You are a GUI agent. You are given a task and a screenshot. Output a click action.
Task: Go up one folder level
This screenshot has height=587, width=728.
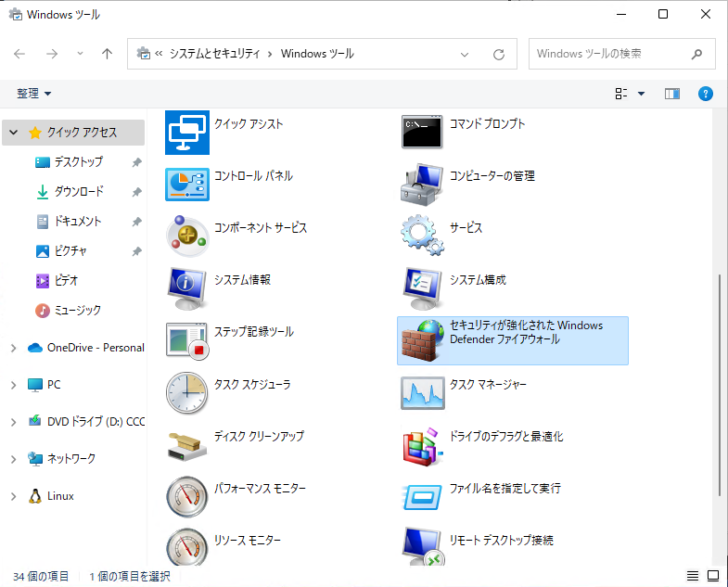[x=107, y=54]
